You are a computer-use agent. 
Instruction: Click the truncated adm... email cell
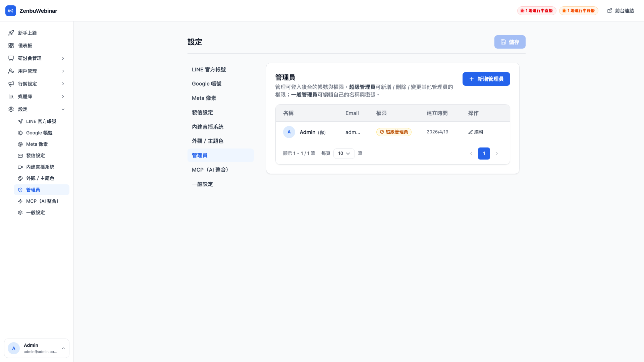click(x=353, y=132)
